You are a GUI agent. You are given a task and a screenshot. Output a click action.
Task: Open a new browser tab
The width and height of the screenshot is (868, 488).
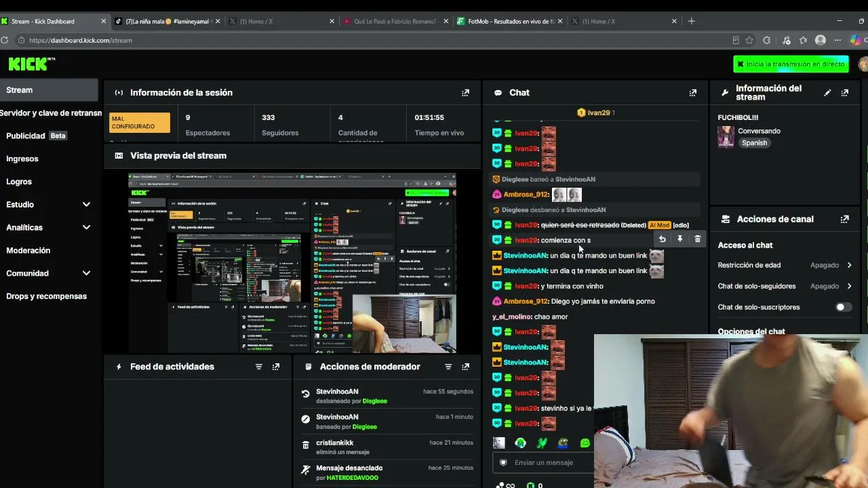click(x=691, y=21)
